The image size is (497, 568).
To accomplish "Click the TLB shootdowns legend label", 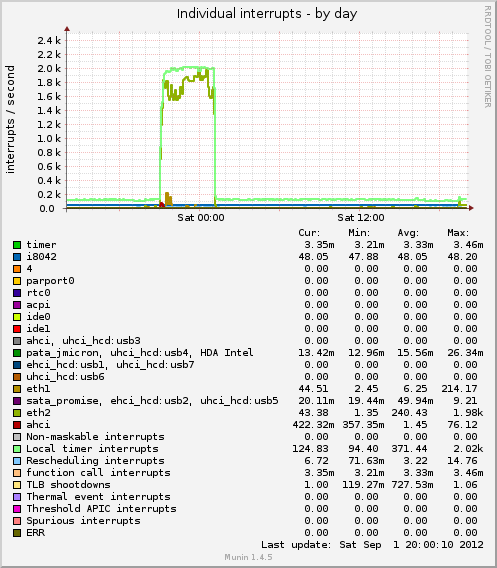I will pos(68,485).
